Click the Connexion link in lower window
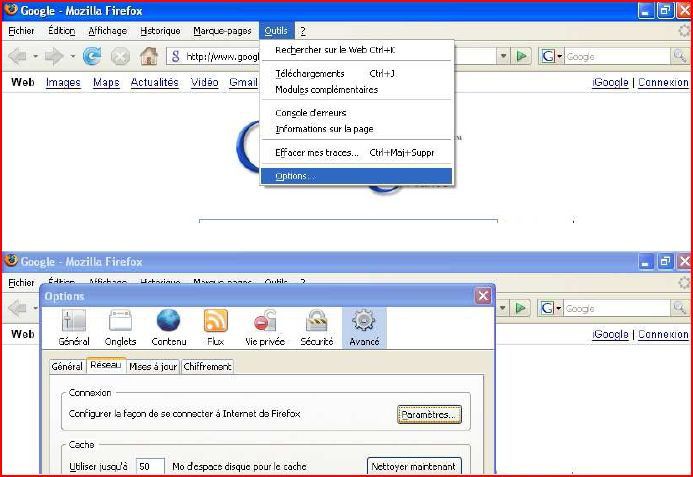The width and height of the screenshot is (693, 477). coord(663,334)
